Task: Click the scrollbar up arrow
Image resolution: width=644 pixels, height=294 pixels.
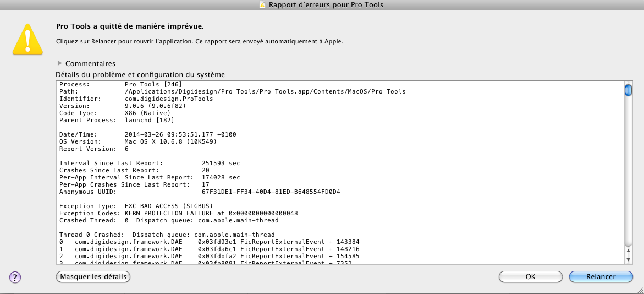Action: tap(628, 251)
